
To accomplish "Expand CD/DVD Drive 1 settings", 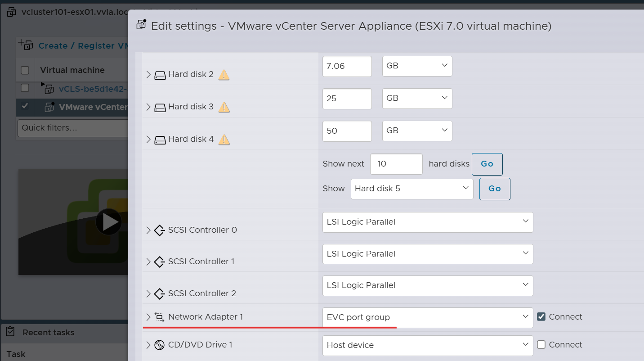I will pos(148,345).
